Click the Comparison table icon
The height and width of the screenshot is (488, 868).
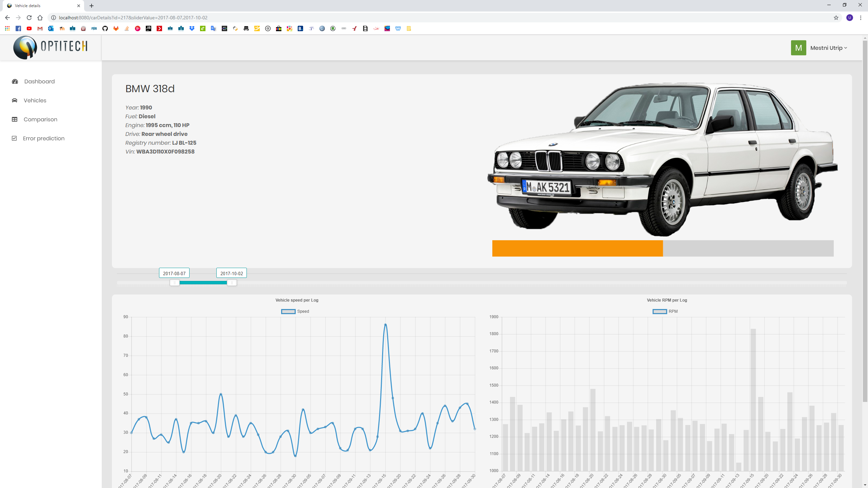point(15,119)
